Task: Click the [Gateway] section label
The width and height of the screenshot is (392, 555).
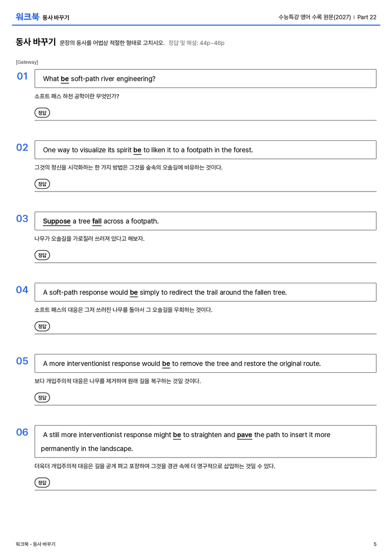Action: point(27,62)
